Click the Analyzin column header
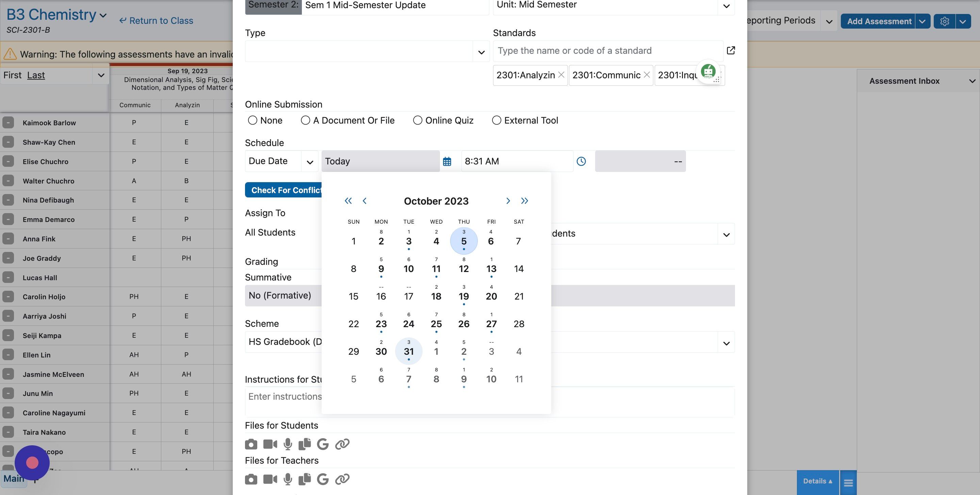 click(x=187, y=105)
